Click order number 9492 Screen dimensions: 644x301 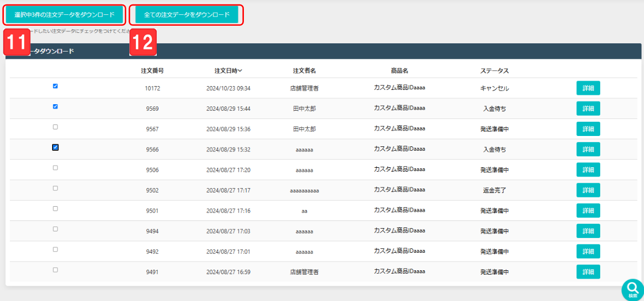click(152, 252)
